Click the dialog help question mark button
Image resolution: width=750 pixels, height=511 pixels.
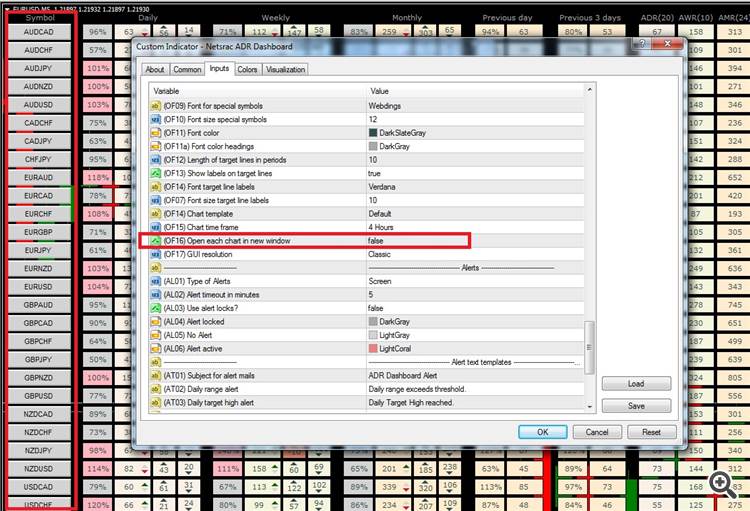point(642,44)
